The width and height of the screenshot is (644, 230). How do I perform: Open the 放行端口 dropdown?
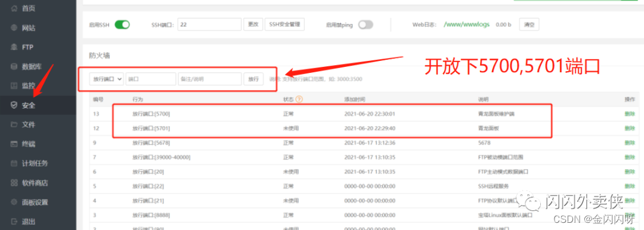click(x=107, y=79)
